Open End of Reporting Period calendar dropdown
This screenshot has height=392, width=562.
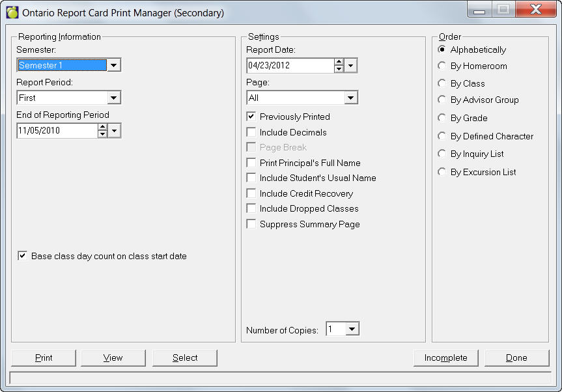[115, 131]
